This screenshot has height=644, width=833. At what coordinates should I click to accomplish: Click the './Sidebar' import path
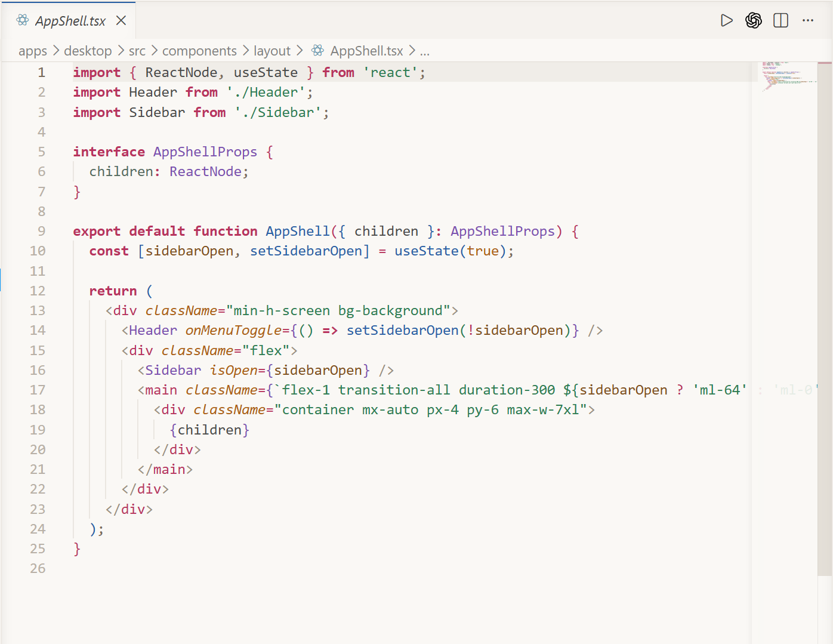click(x=277, y=112)
